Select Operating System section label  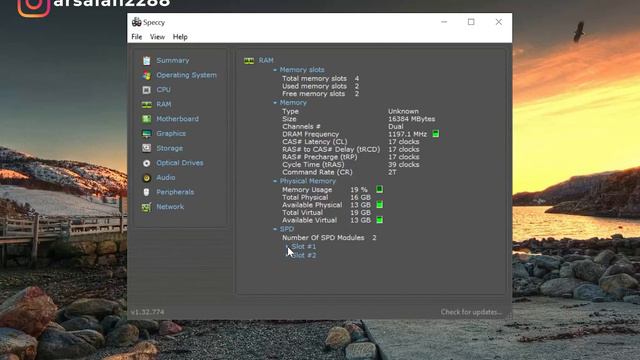[x=187, y=75]
